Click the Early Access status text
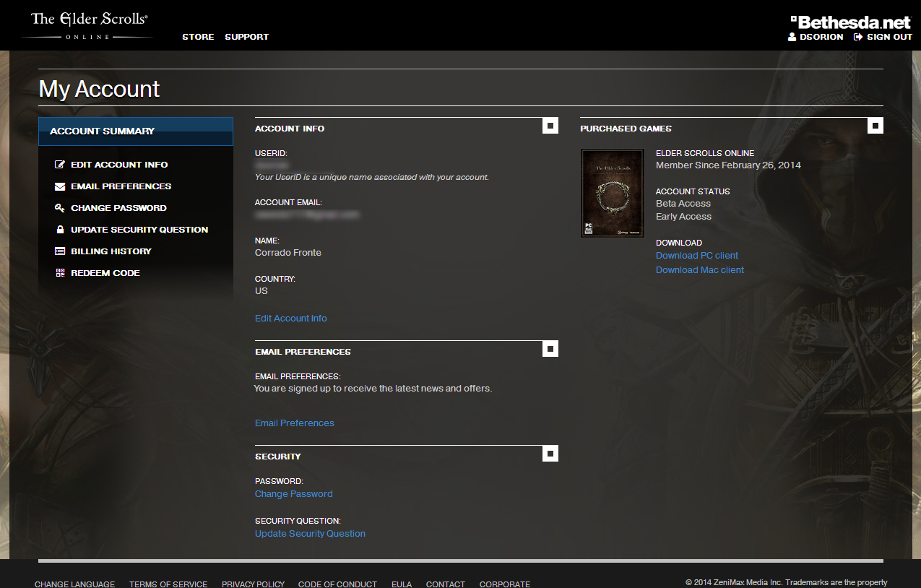Viewport: 921px width, 588px height. [x=683, y=217]
